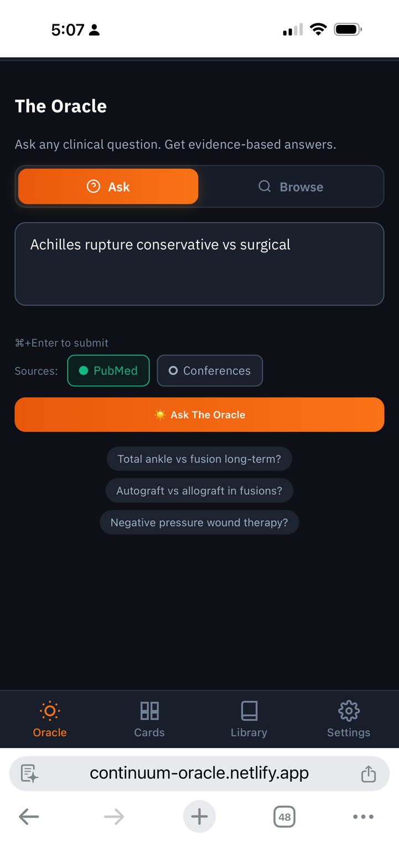
Task: Tap the continuum-oracle.netlify.app address bar
Action: [199, 773]
